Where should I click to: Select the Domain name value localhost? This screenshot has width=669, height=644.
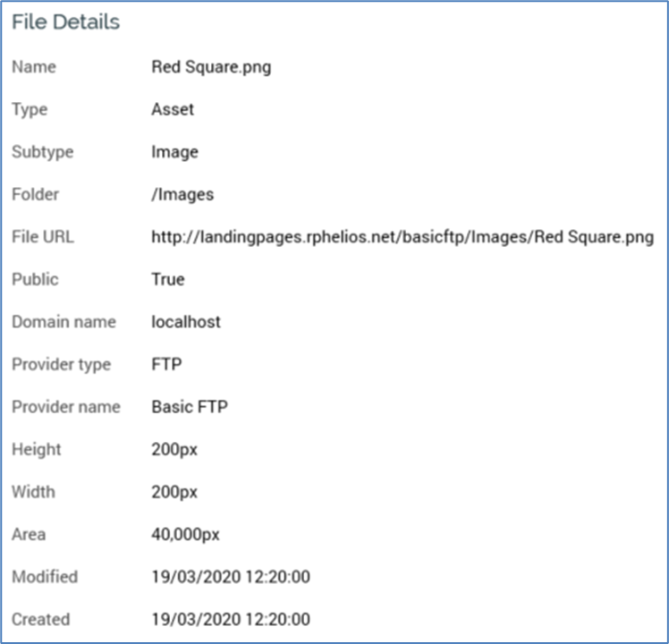(186, 322)
